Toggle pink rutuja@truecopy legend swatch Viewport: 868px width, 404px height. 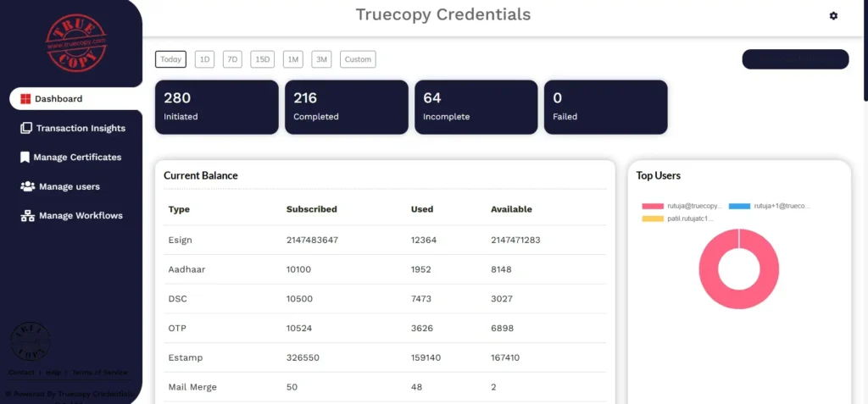coord(653,206)
